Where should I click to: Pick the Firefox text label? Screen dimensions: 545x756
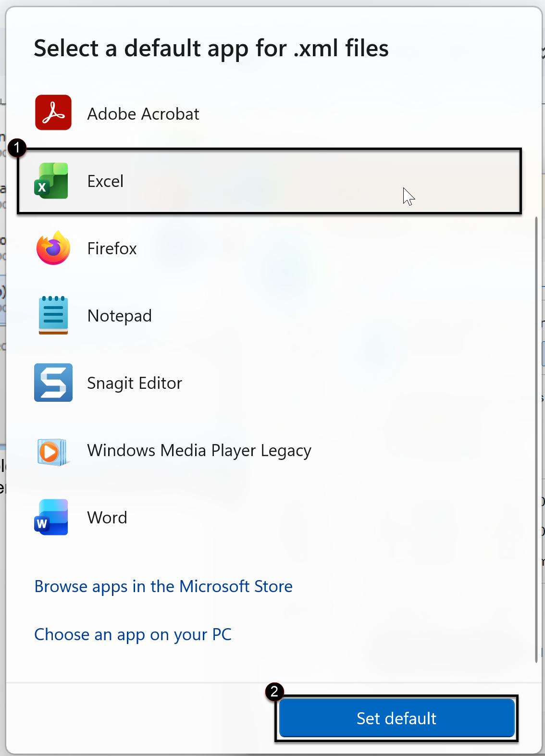[x=112, y=248]
